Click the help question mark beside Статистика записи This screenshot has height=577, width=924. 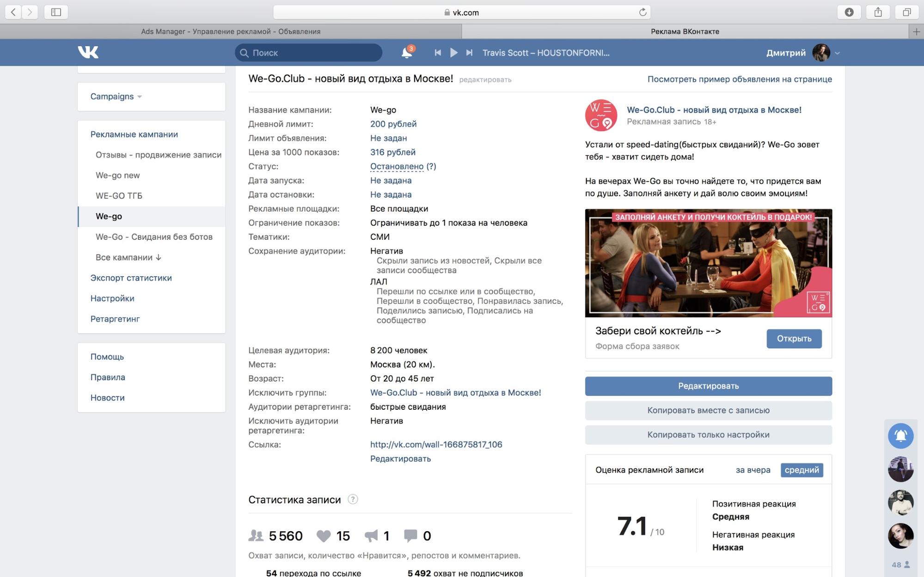(x=353, y=499)
